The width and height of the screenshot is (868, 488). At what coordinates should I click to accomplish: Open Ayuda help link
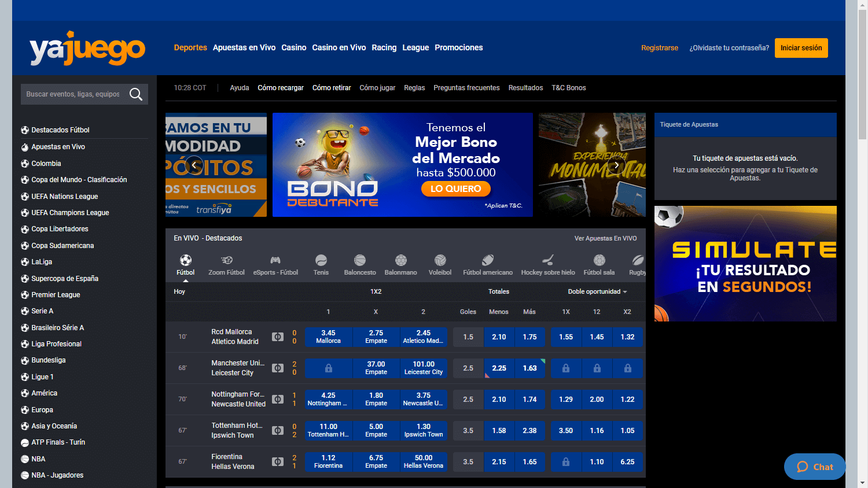[x=240, y=88]
